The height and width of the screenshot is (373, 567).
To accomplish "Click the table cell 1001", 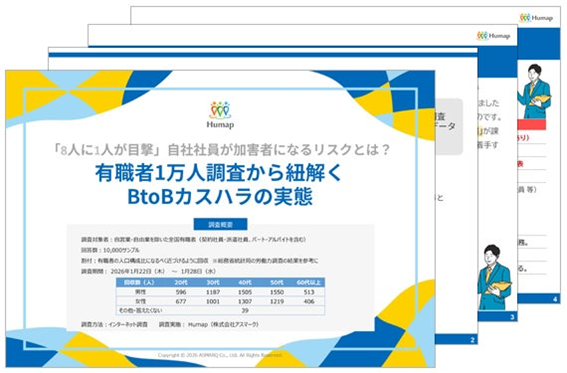I will [213, 301].
